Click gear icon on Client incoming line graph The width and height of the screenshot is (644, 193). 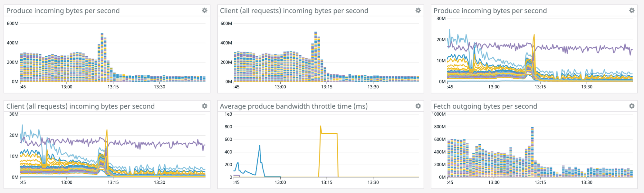(x=205, y=106)
